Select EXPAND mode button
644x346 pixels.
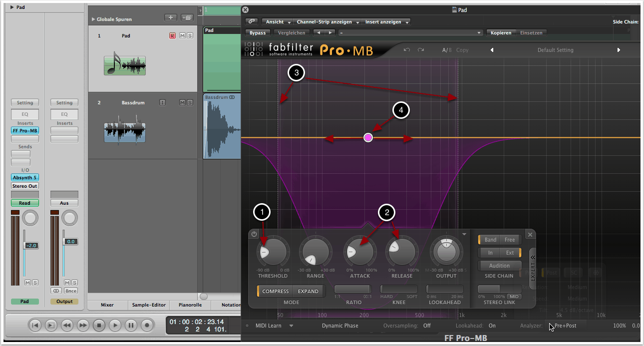point(308,291)
